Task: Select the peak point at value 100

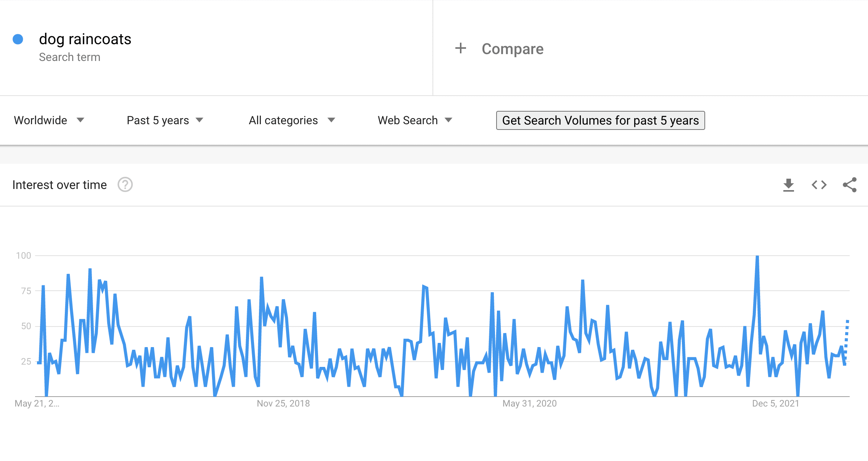Action: pos(757,256)
